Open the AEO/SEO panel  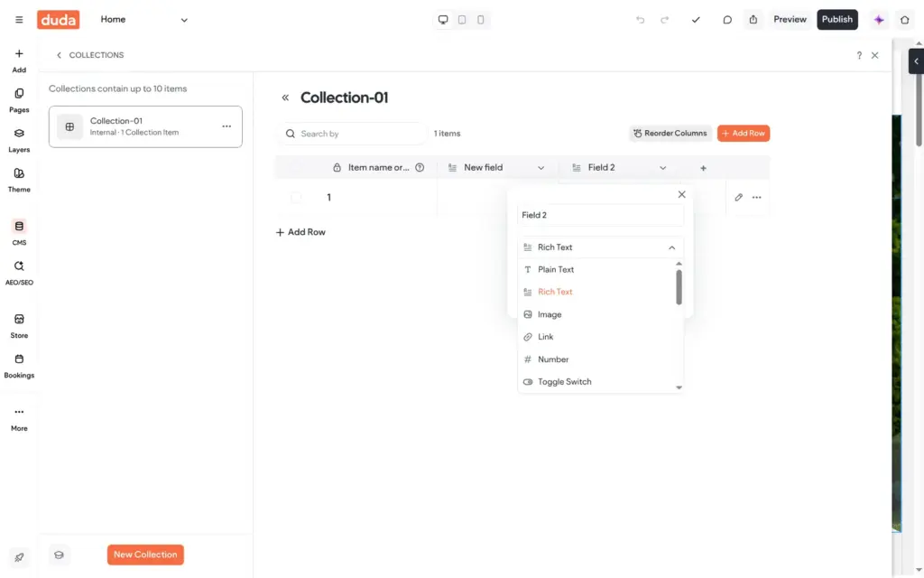[19, 273]
